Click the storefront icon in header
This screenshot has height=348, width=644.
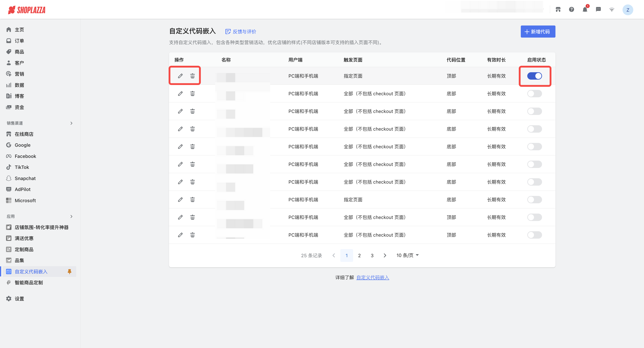coord(558,9)
